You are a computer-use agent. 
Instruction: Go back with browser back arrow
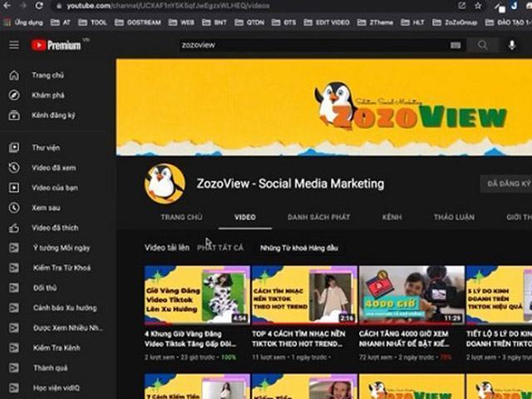(7, 6)
